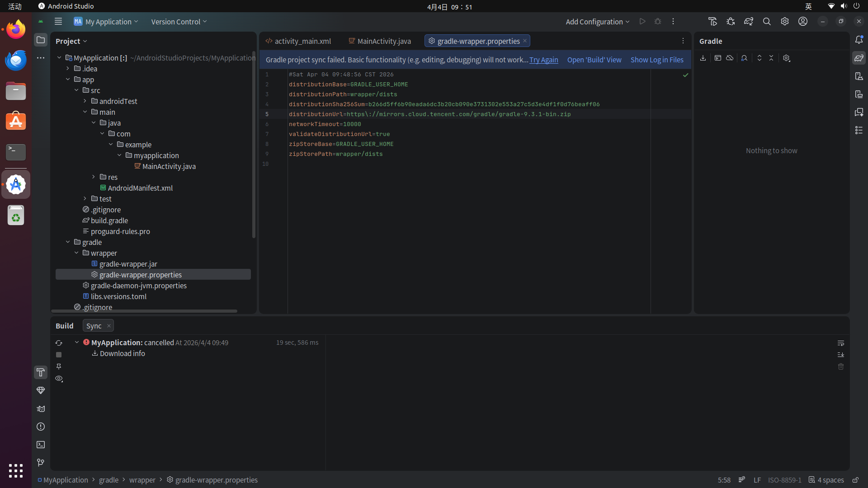Open the Terminal tool window icon

(x=41, y=445)
